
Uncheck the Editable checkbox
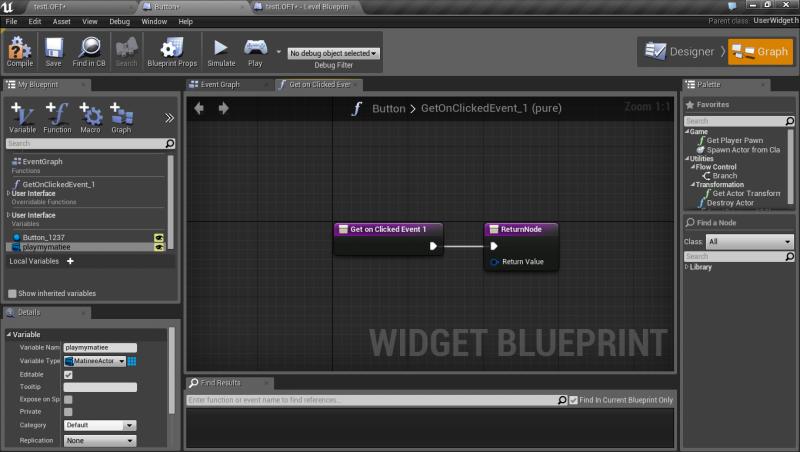point(68,374)
